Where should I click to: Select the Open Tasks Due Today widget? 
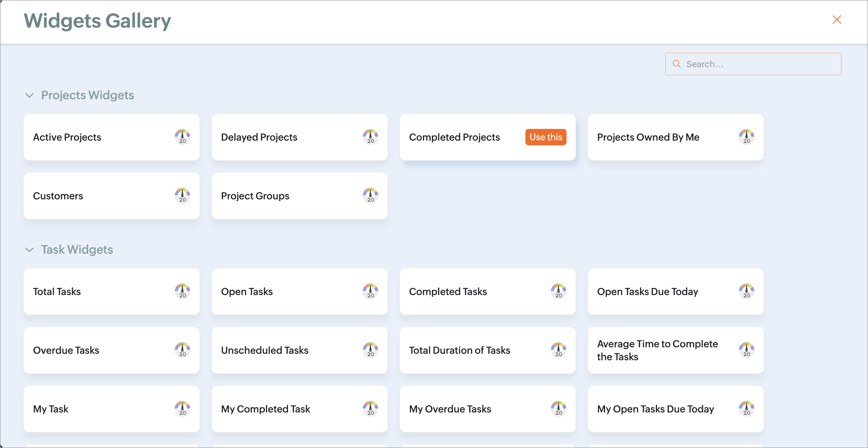(647, 292)
